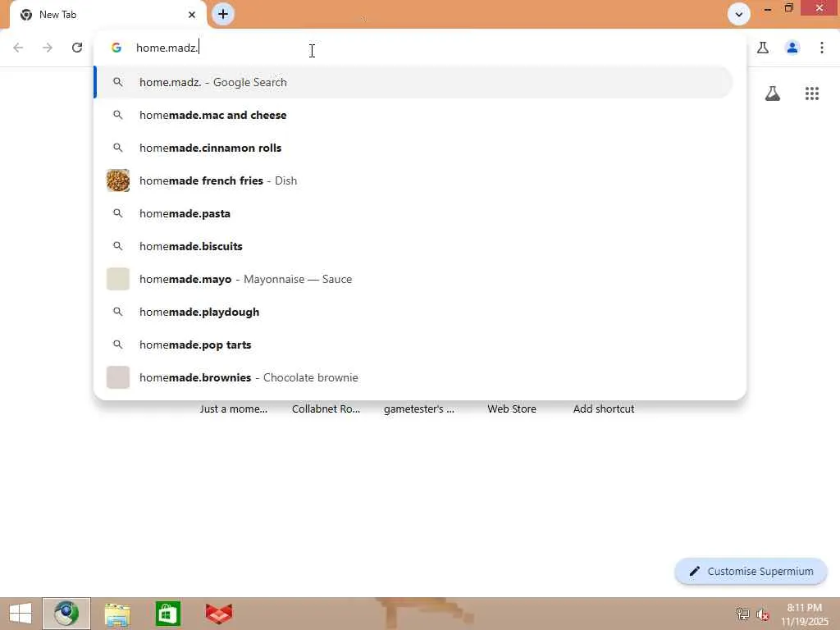This screenshot has height=630, width=840.
Task: Open the toolbar experiments flask icon
Action: (x=763, y=48)
